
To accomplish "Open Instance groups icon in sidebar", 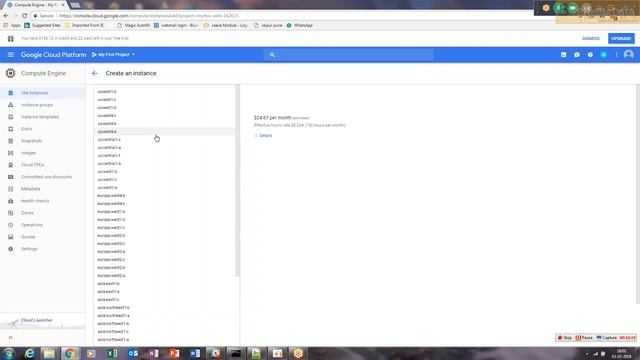I will [11, 105].
